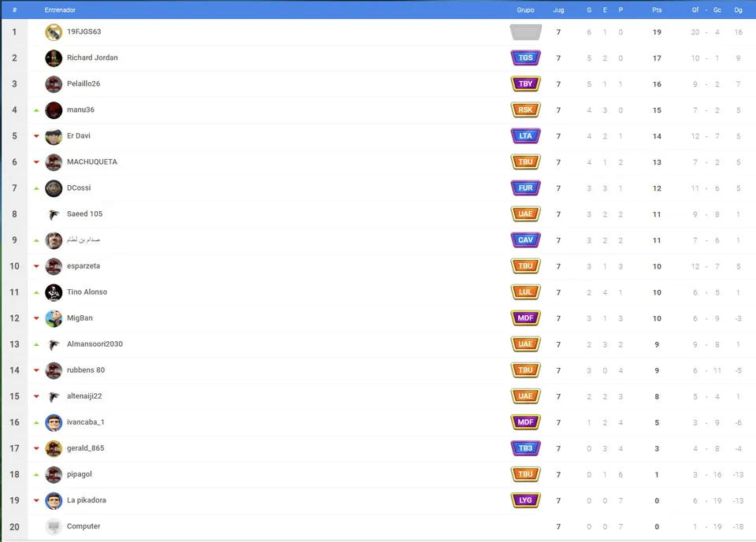The height and width of the screenshot is (542, 756).
Task: Click the name Almansoori2030
Action: click(94, 344)
